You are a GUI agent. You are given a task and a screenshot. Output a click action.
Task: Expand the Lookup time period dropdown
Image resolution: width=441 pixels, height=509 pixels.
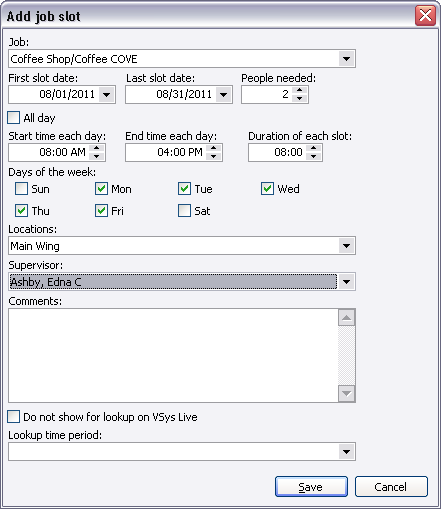point(347,452)
